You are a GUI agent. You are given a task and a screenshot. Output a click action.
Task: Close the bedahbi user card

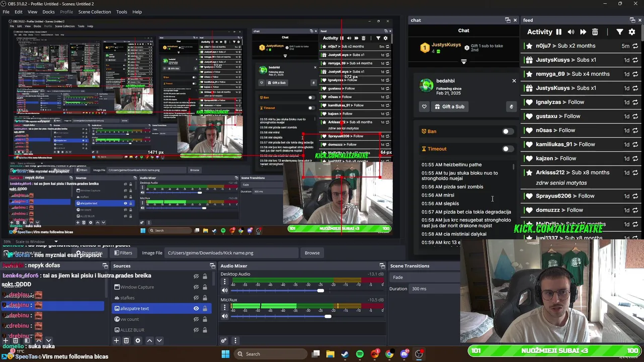tap(514, 81)
